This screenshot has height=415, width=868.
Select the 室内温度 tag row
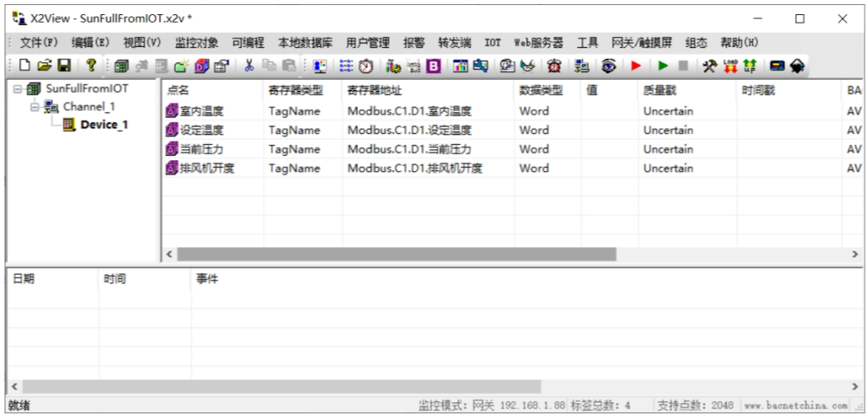511,111
